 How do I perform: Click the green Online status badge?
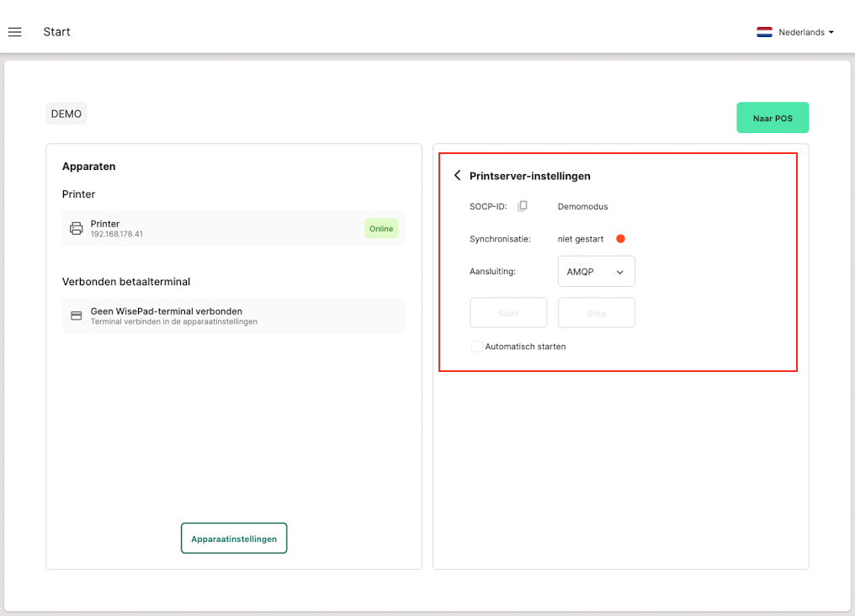pyautogui.click(x=381, y=229)
